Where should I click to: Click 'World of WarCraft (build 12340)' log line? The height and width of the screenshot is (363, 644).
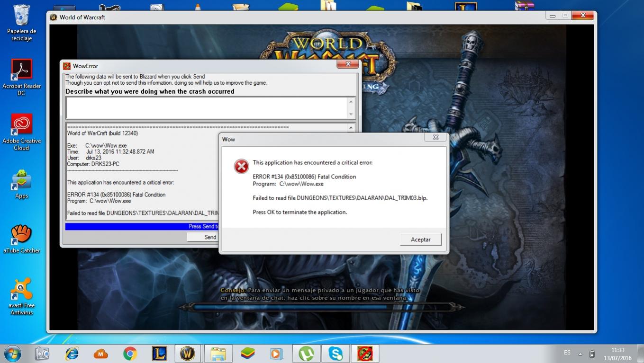point(102,133)
